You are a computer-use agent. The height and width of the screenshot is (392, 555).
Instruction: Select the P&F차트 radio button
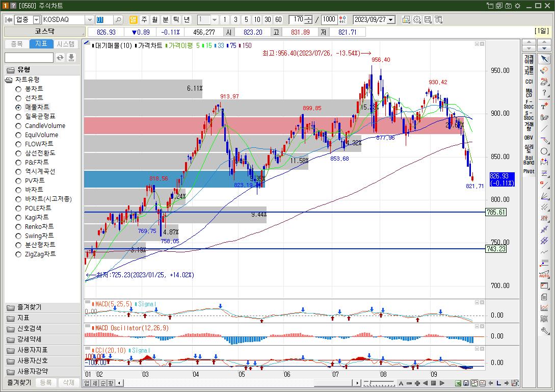click(x=18, y=163)
